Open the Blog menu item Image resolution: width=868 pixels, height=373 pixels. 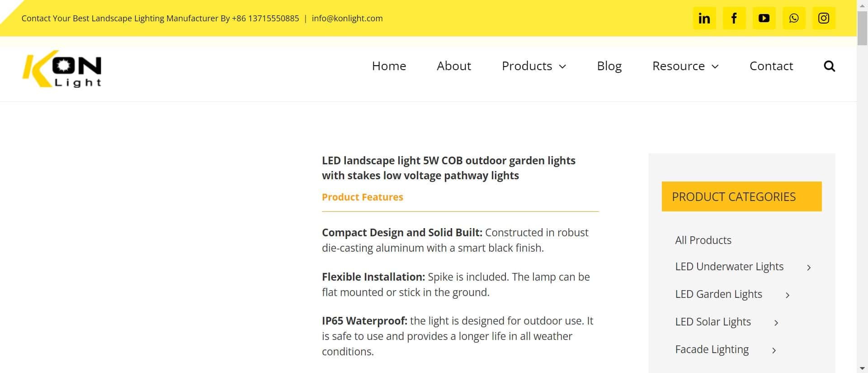[x=609, y=66]
